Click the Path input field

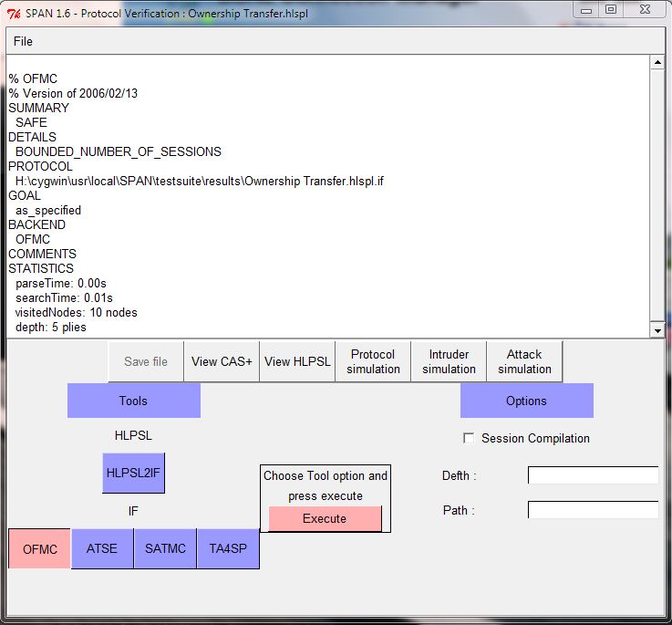click(593, 510)
